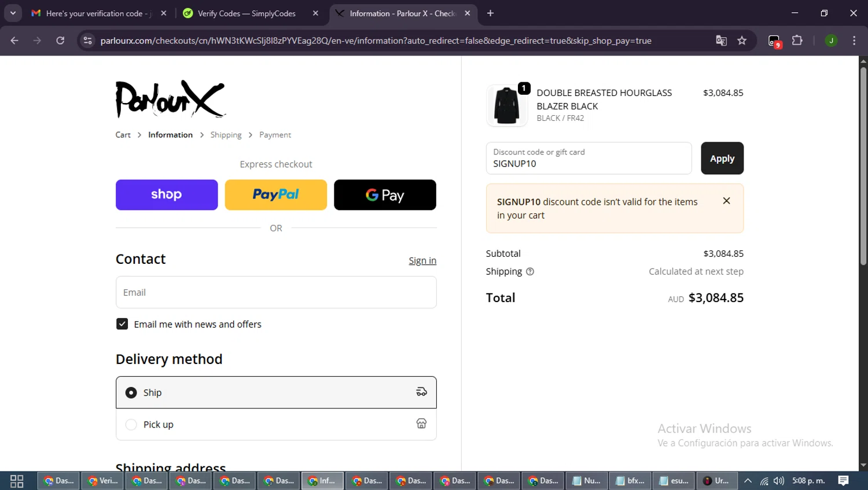Click the BLACK / FR42 variant text
The height and width of the screenshot is (490, 868).
[x=560, y=118]
